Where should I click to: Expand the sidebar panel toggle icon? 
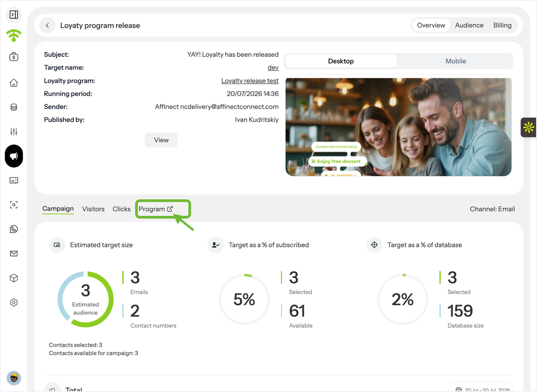14,15
